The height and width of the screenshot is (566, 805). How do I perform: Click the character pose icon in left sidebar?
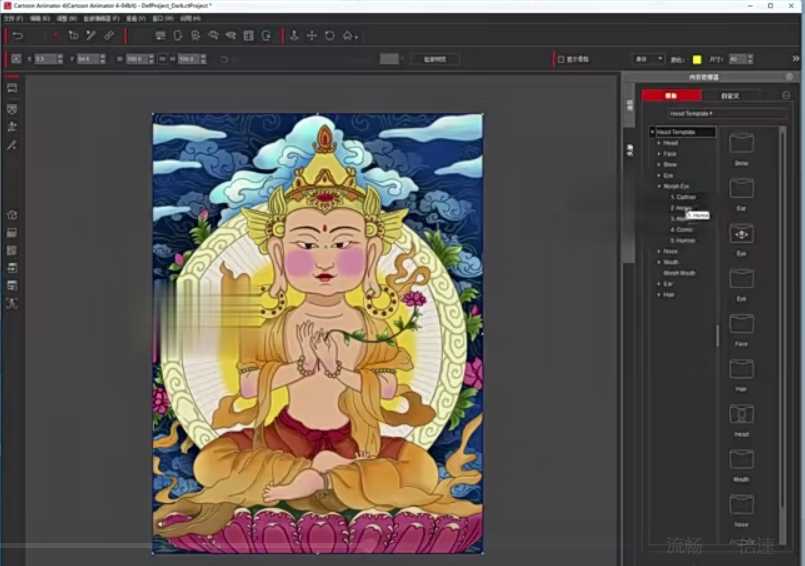tap(12, 127)
